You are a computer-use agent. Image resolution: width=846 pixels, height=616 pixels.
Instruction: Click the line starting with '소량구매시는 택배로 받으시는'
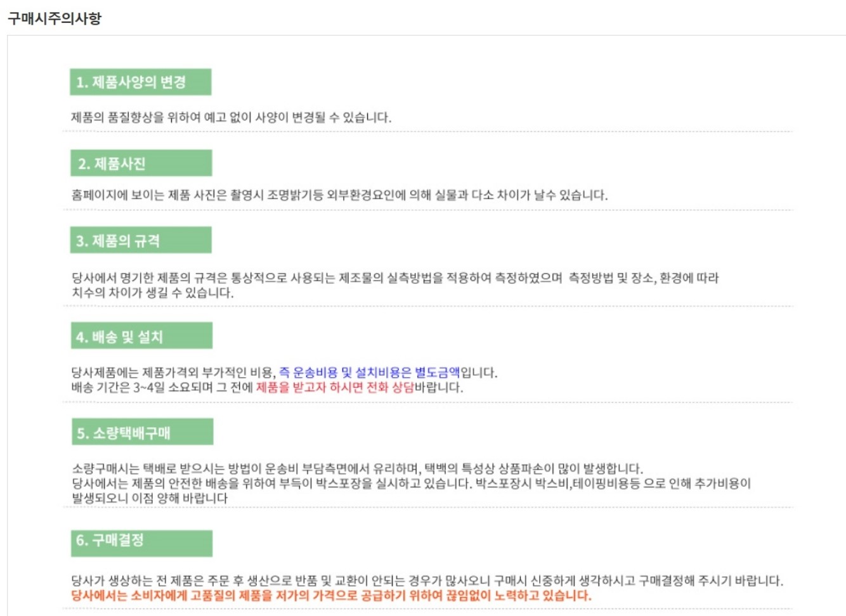tap(357, 469)
